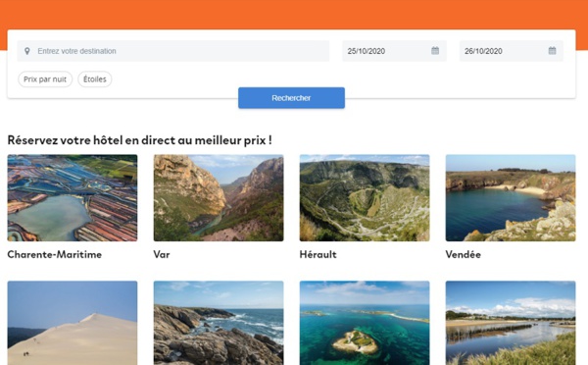This screenshot has height=365, width=588.
Task: Open the 'Étoiles' filter
Action: point(95,79)
